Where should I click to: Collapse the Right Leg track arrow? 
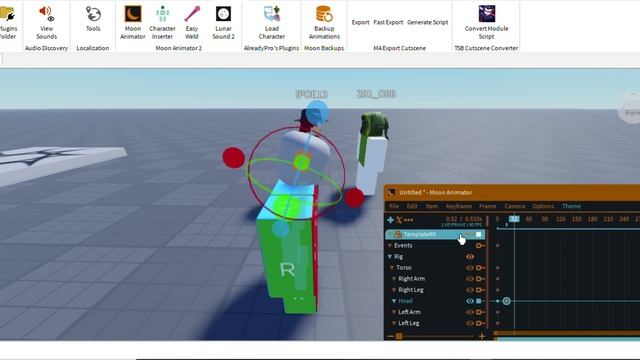(394, 290)
